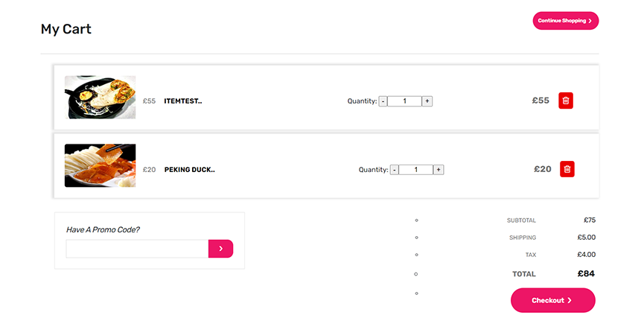Focus the Peking Duck quantity field

pos(415,170)
